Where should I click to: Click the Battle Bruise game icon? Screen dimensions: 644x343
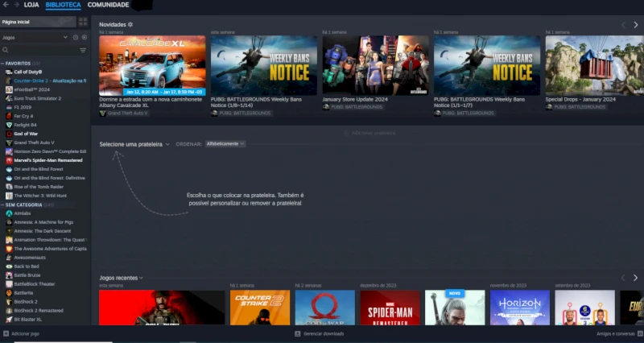coord(9,275)
